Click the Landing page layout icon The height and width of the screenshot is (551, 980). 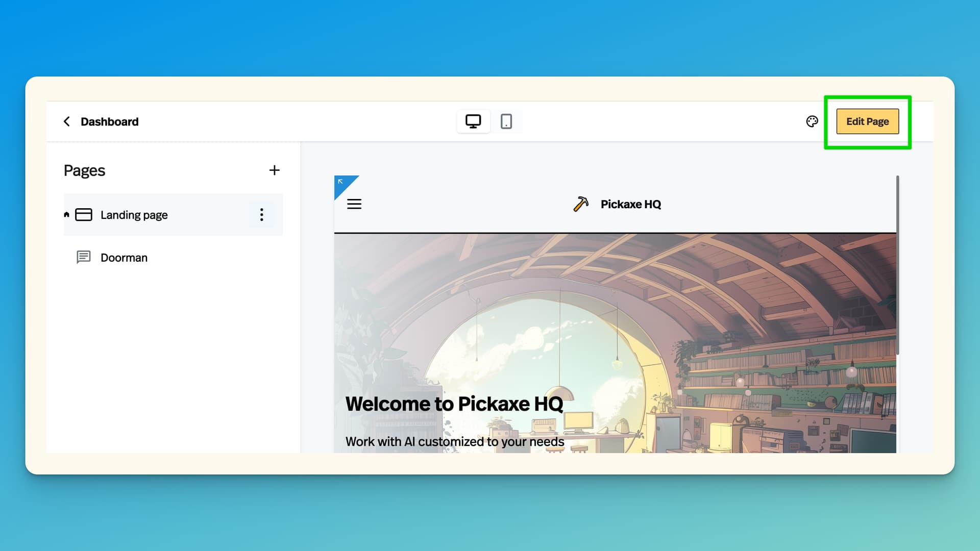[84, 215]
